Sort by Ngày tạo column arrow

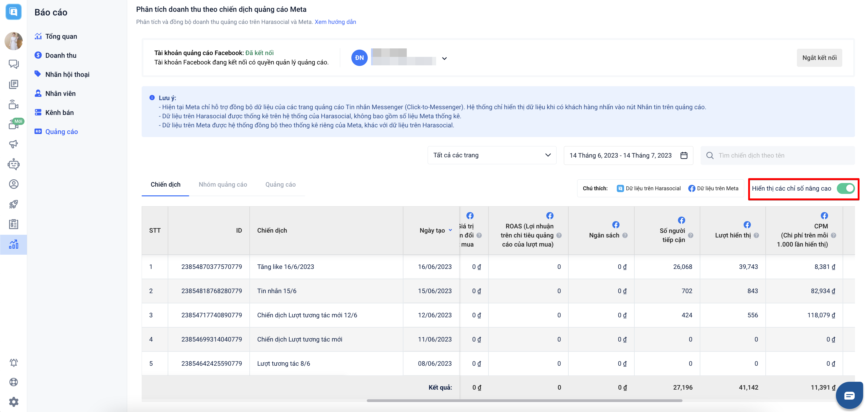click(450, 230)
